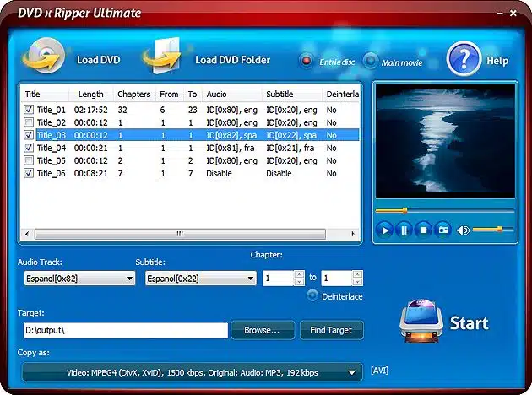Decrease the chapter end value
The height and width of the screenshot is (395, 532).
click(x=357, y=282)
